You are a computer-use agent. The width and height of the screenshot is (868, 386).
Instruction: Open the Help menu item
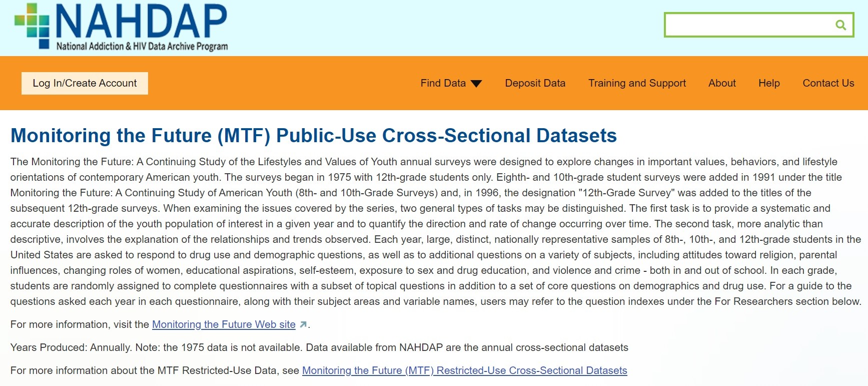point(769,83)
